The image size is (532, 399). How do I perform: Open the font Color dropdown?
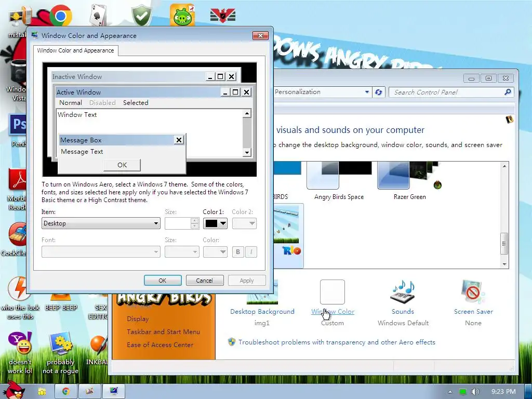tap(215, 252)
